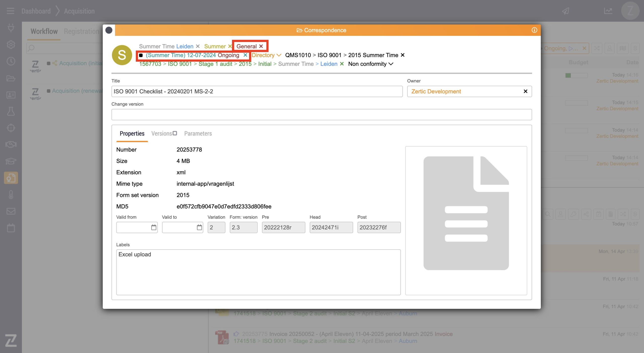The height and width of the screenshot is (353, 644).
Task: Open the Valid from calendar picker
Action: coord(153,227)
